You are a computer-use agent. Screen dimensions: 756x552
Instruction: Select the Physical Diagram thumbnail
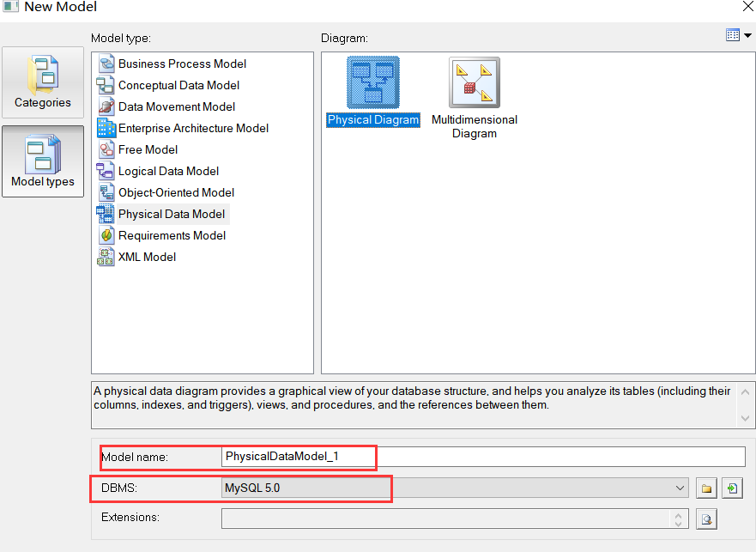[372, 83]
